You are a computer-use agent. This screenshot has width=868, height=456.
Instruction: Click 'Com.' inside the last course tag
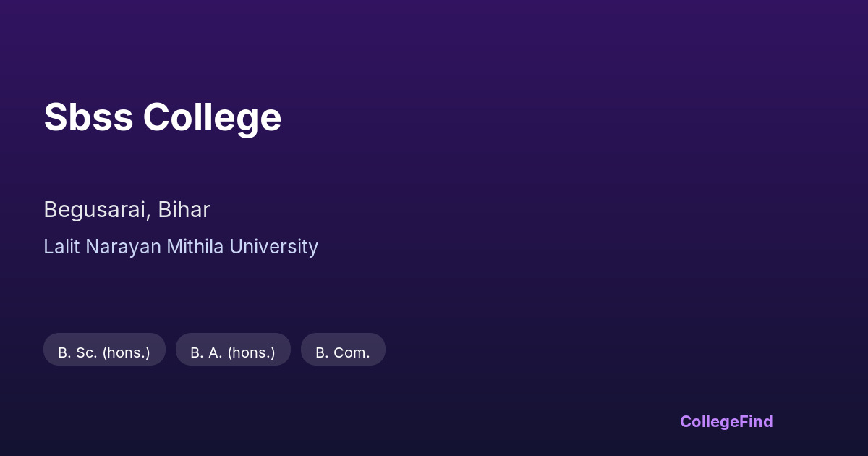pyautogui.click(x=352, y=352)
